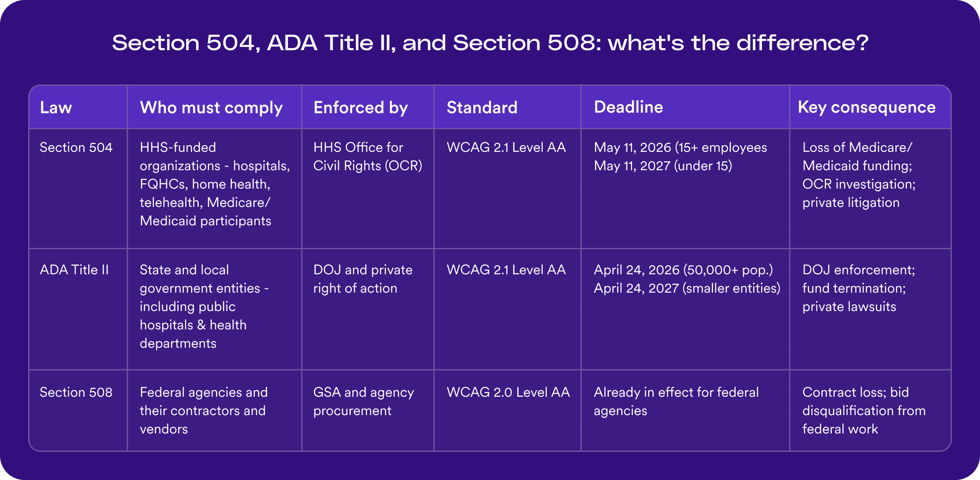Click the "Contract loss; bid disqualification" cell
Screen dimensions: 980x480
tap(864, 411)
